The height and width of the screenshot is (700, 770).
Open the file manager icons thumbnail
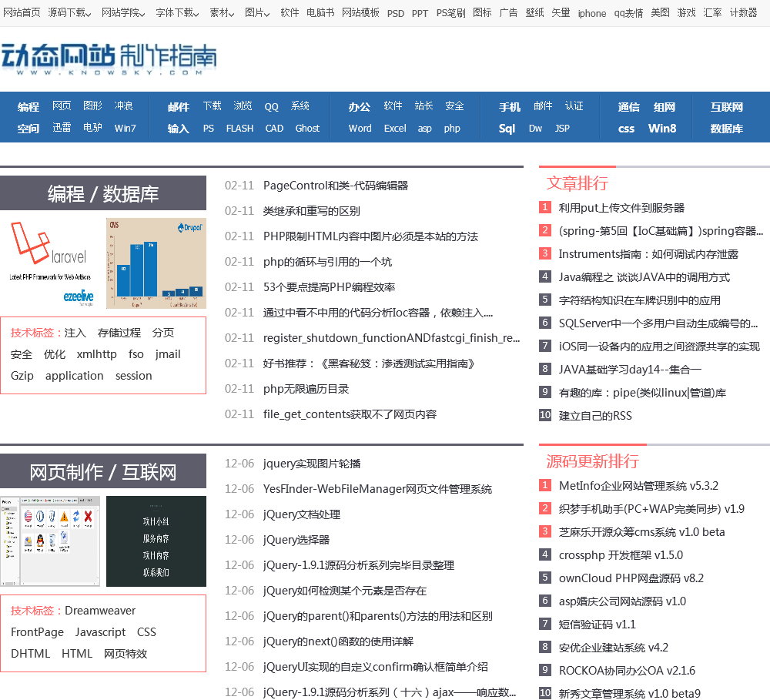coord(50,541)
